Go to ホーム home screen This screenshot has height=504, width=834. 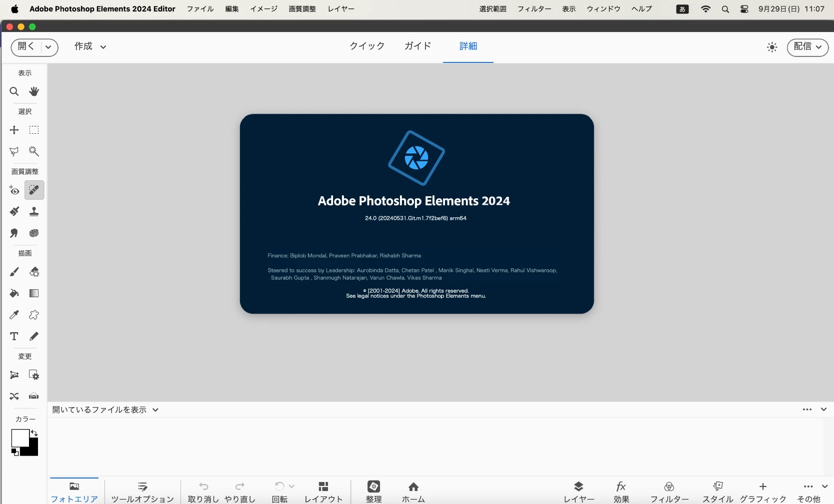pos(413,492)
